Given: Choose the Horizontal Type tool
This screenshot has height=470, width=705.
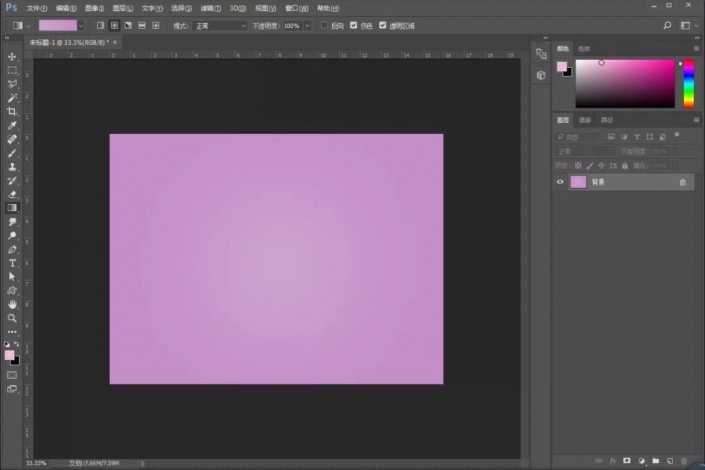Looking at the screenshot, I should tap(12, 263).
